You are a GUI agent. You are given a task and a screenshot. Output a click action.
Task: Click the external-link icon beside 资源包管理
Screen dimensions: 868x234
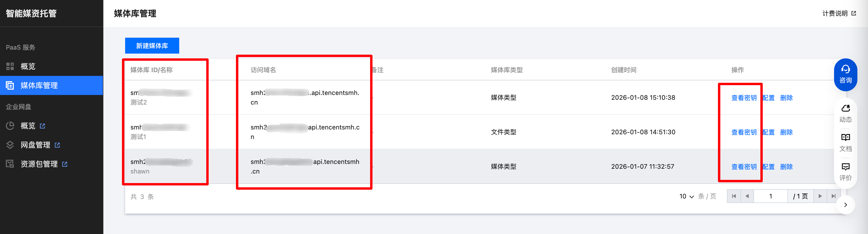tap(65, 164)
